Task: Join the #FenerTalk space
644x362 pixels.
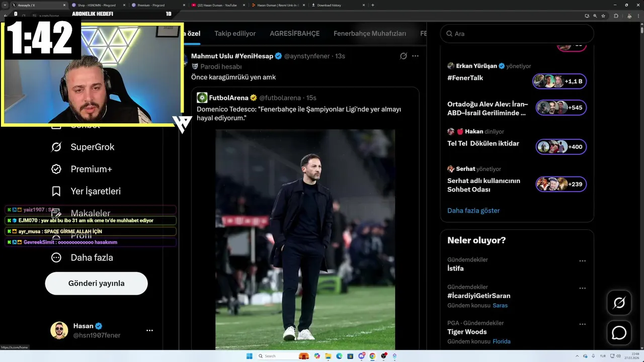Action: [465, 78]
